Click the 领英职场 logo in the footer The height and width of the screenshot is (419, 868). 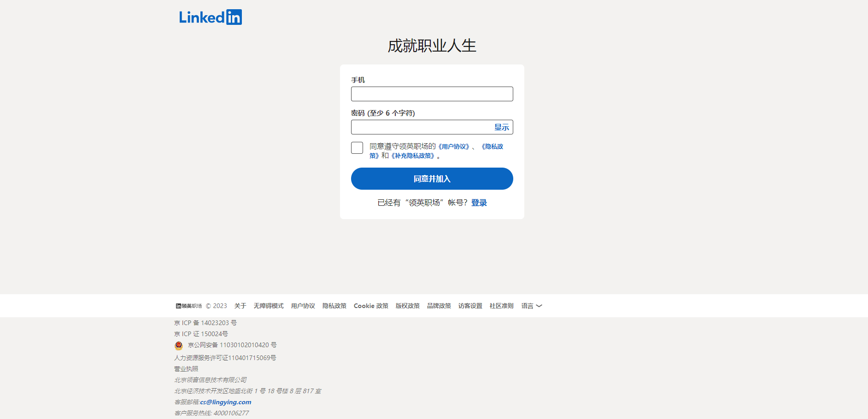[188, 305]
